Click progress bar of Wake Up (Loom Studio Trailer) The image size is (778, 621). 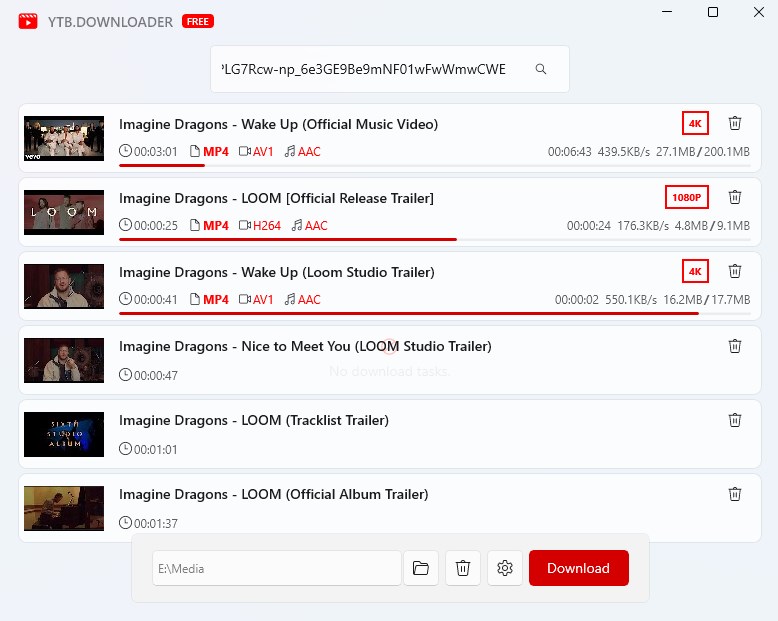[435, 313]
